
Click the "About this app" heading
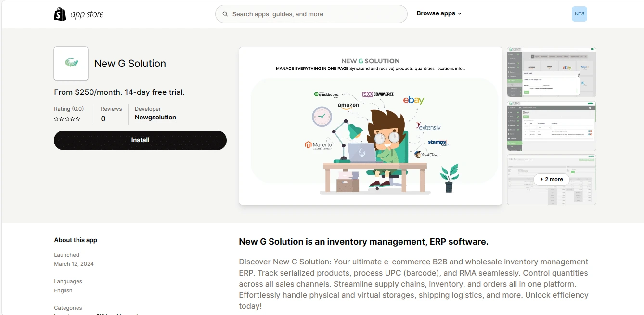click(x=76, y=240)
